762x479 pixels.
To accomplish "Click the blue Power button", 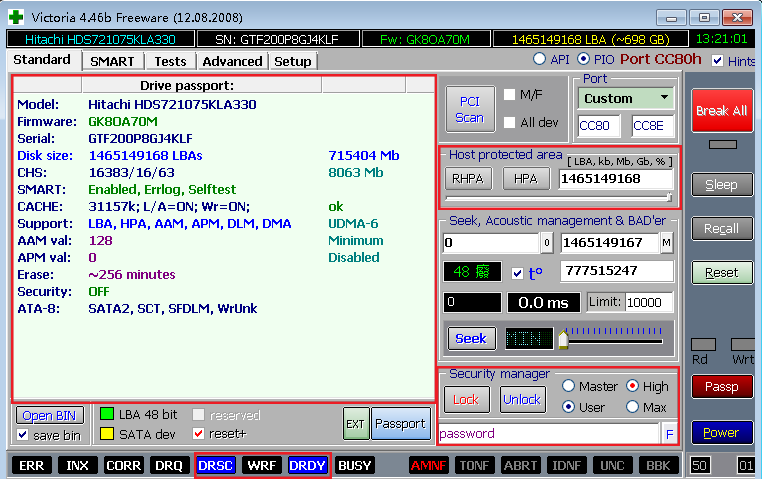I will 722,432.
